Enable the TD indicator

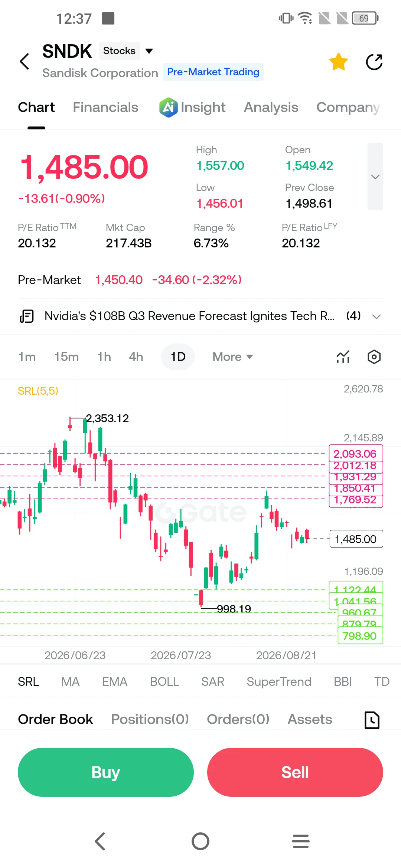point(382,682)
